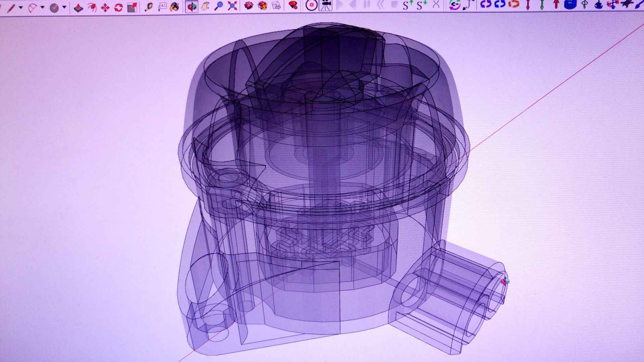The height and width of the screenshot is (362, 644).
Task: Open the Pencil tool dropdown arrow
Action: click(x=21, y=7)
